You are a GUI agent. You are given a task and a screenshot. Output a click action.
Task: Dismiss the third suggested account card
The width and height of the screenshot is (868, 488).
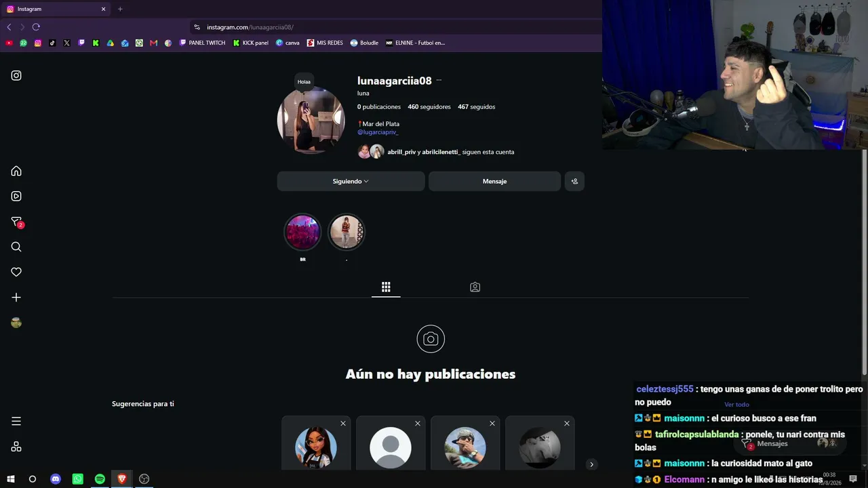492,424
